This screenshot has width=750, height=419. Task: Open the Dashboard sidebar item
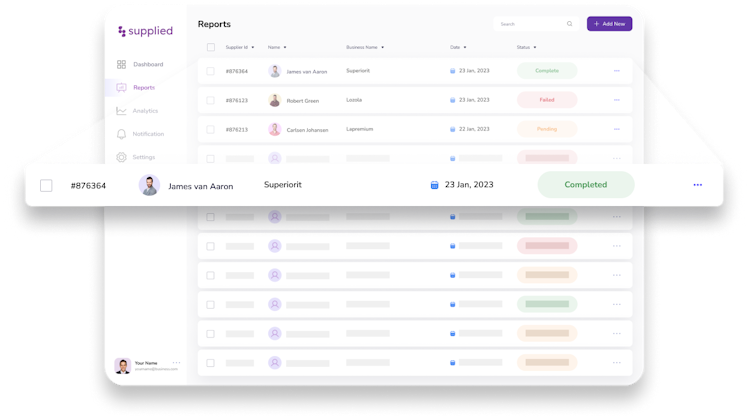point(140,64)
